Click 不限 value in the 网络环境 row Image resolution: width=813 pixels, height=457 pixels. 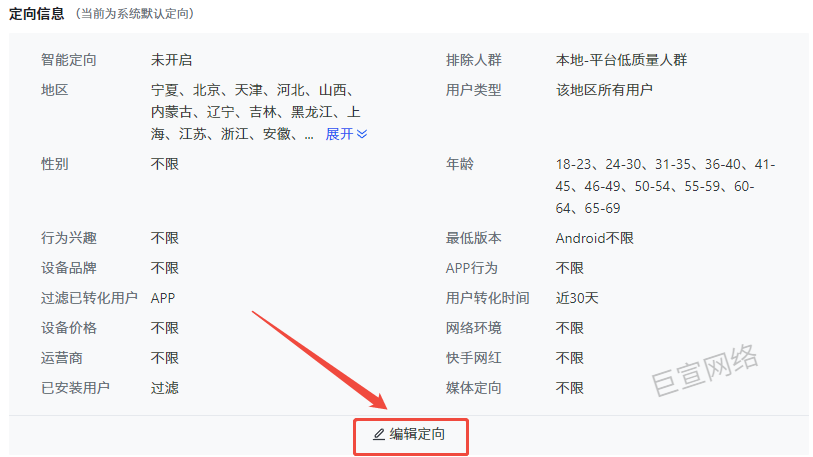tap(569, 328)
